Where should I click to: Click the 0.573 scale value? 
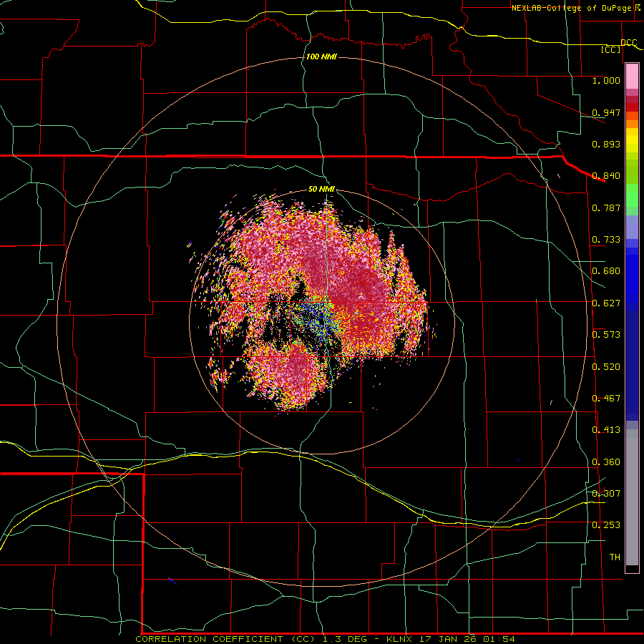point(606,335)
